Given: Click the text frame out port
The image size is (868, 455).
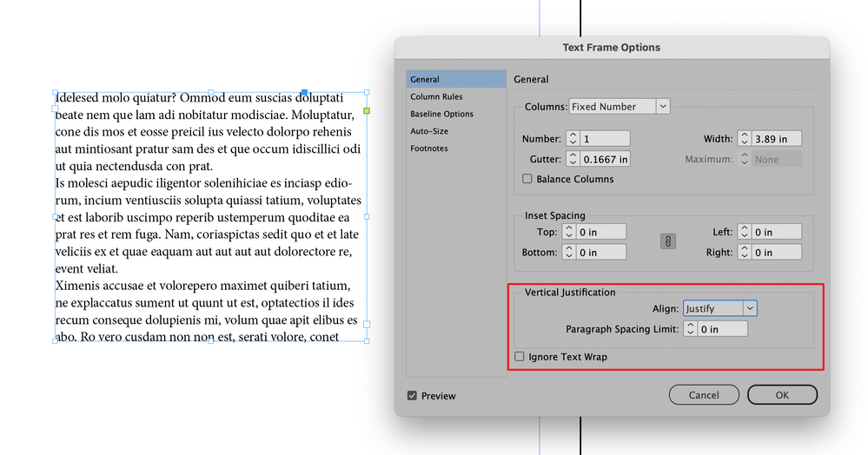Looking at the screenshot, I should 367,325.
